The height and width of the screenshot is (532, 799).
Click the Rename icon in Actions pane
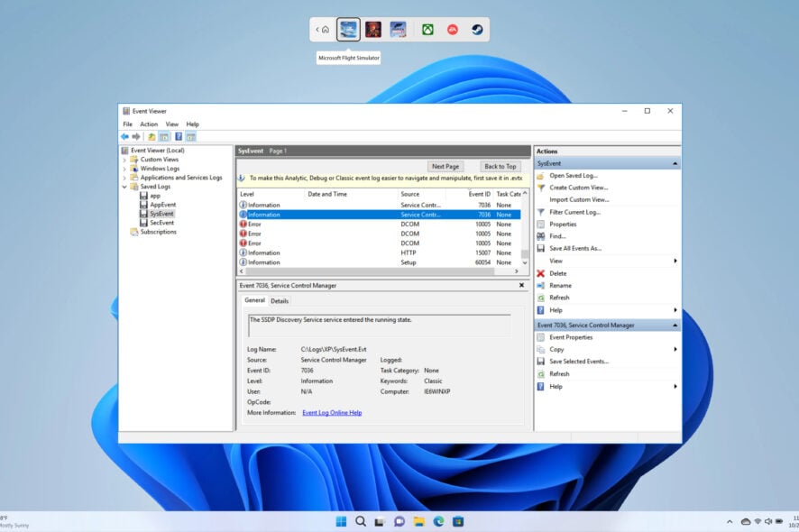(541, 286)
